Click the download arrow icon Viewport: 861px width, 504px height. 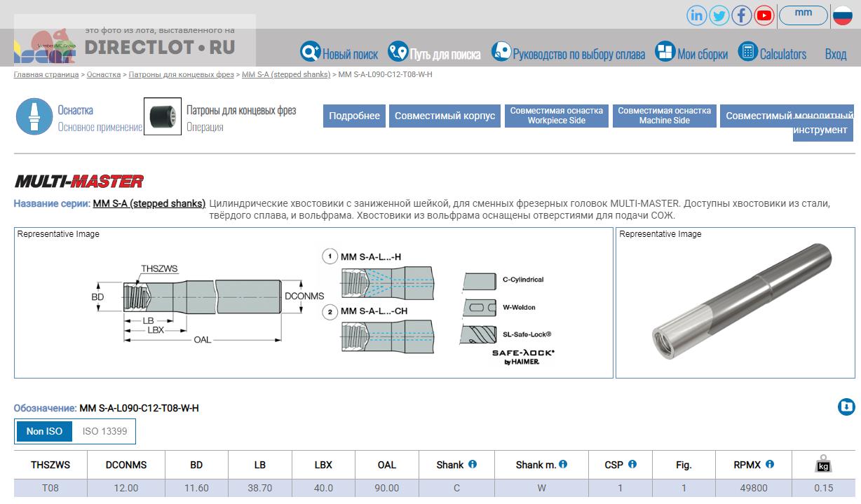click(846, 407)
